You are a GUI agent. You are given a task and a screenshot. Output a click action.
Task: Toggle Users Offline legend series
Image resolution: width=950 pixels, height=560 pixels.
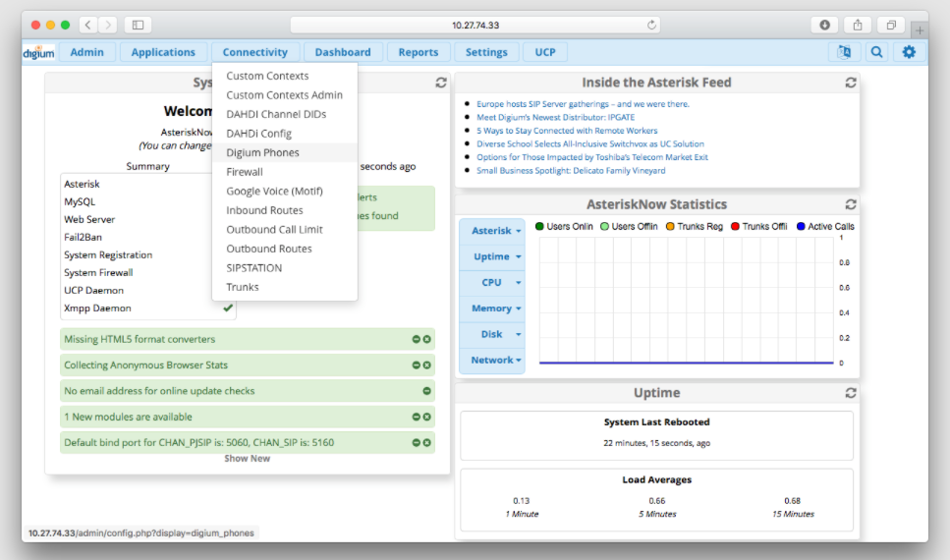click(629, 226)
